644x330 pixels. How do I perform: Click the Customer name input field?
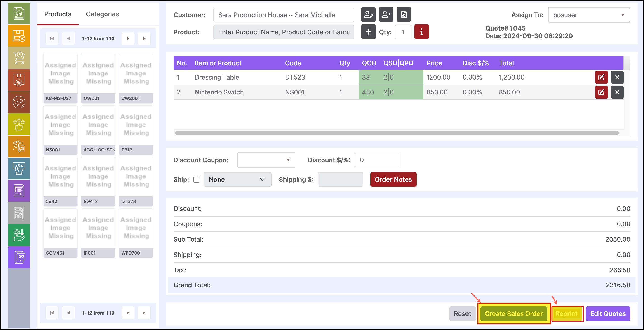point(284,15)
